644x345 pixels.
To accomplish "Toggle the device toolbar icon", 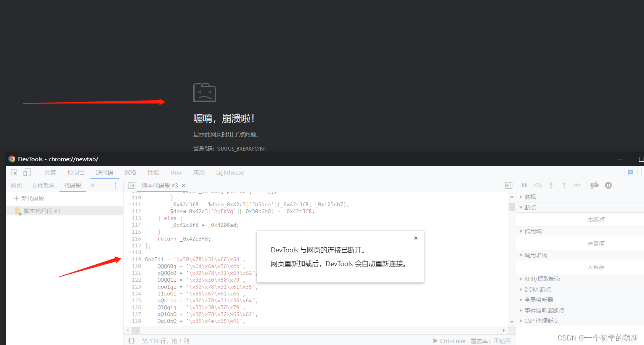I will click(27, 173).
